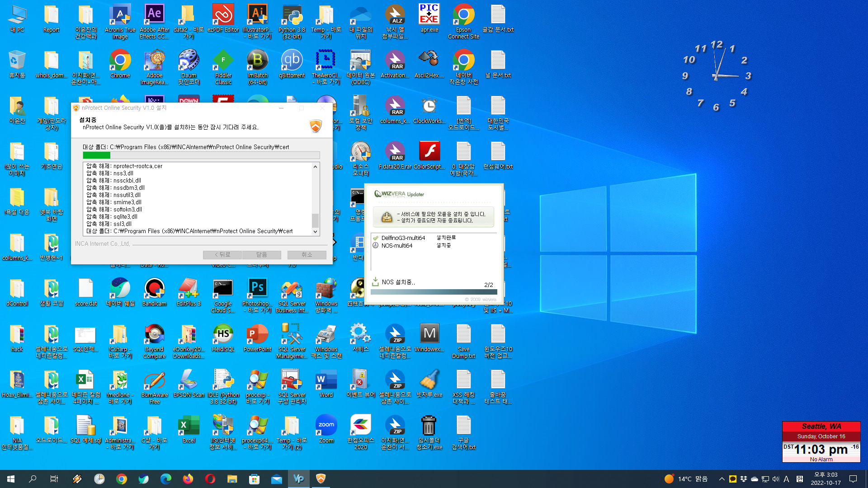This screenshot has height=488, width=868.
Task: Open Naver Whale browser shortcut
Action: [120, 292]
